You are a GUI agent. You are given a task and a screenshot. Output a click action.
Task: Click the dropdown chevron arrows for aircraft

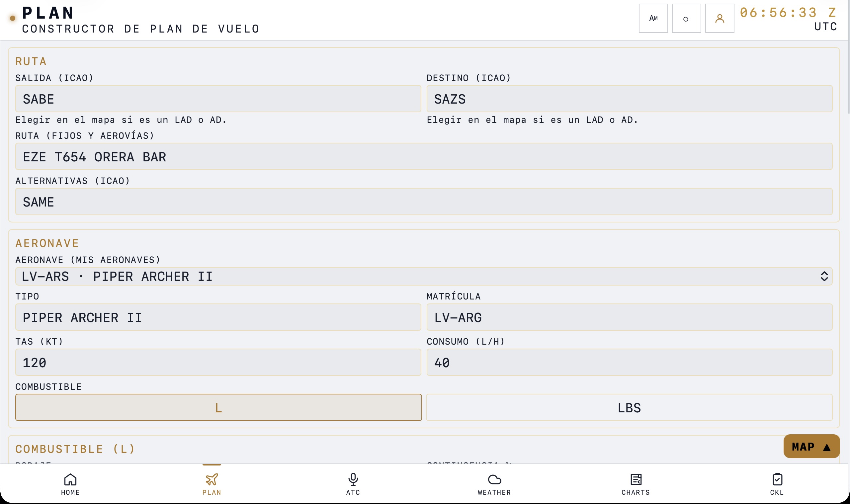pyautogui.click(x=824, y=276)
